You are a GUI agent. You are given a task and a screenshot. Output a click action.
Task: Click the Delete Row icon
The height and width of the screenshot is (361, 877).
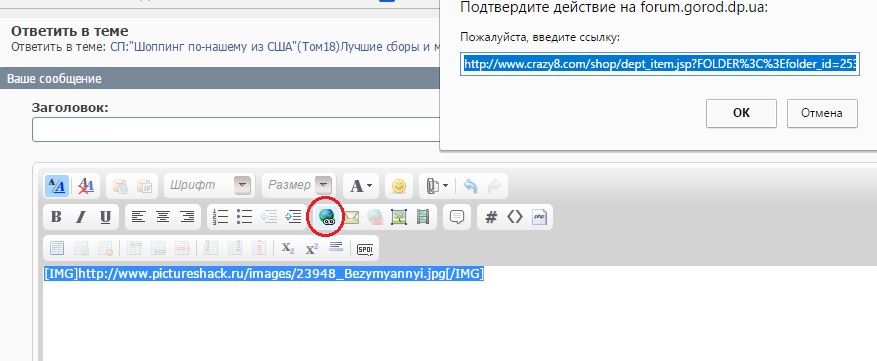[183, 248]
